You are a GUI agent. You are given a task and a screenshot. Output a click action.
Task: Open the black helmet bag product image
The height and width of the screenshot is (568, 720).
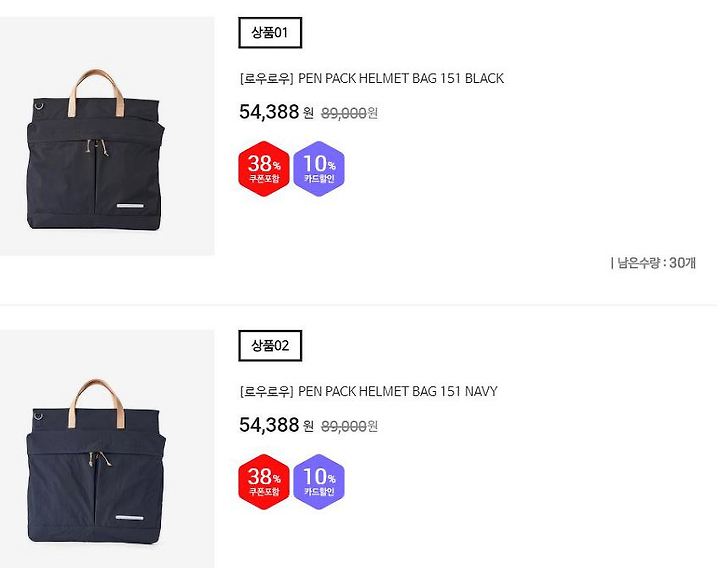tap(107, 136)
